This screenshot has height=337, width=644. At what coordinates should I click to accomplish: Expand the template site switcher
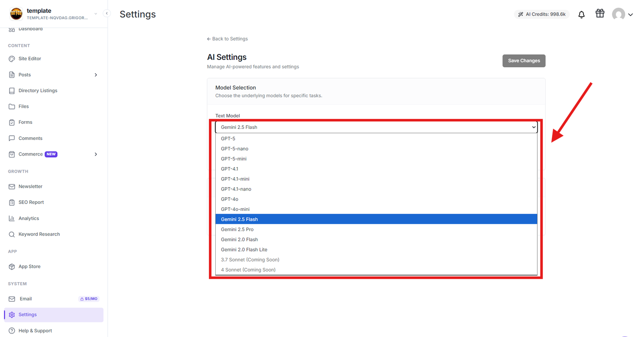click(96, 14)
